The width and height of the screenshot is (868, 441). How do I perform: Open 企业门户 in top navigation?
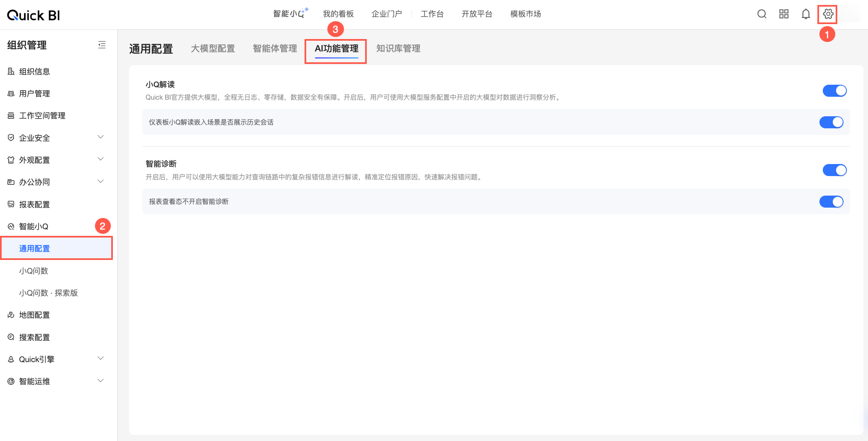[x=387, y=14]
